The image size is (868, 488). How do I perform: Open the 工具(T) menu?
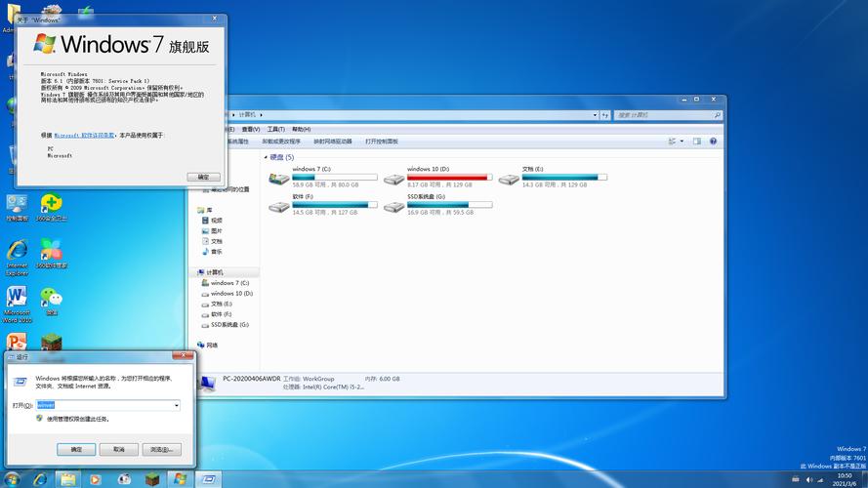[275, 129]
